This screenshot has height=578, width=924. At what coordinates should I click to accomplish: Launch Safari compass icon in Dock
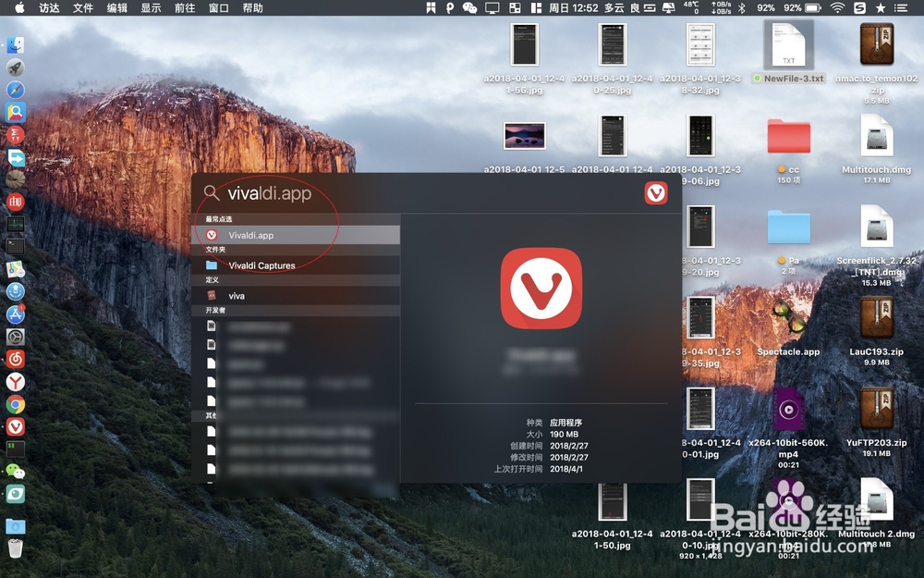click(x=16, y=91)
